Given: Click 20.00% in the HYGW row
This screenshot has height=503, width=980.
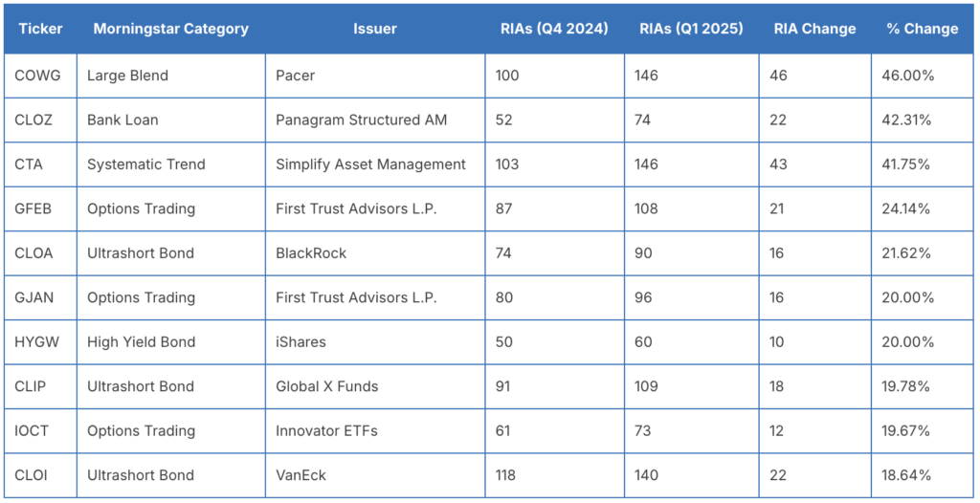Looking at the screenshot, I should coord(907,341).
